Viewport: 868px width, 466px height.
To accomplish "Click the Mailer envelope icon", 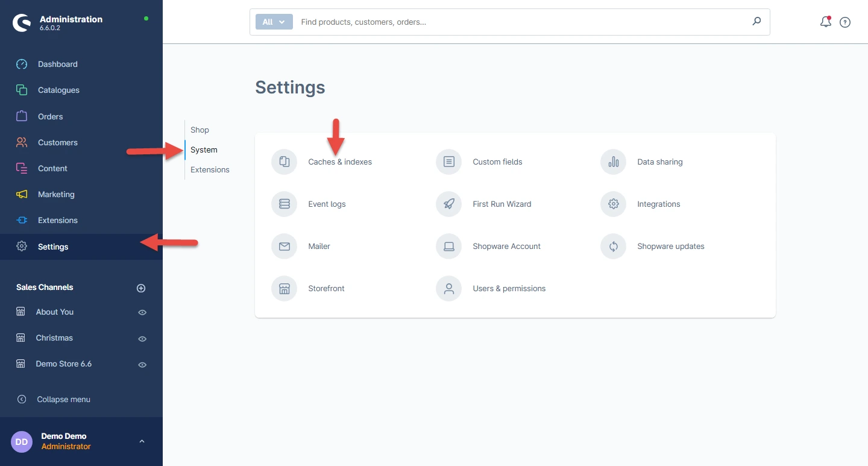I will coord(284,246).
